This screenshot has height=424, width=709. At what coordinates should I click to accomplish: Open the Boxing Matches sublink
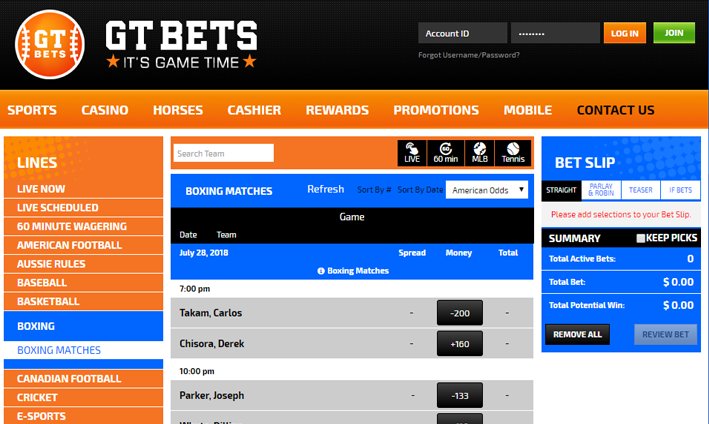pyautogui.click(x=59, y=350)
